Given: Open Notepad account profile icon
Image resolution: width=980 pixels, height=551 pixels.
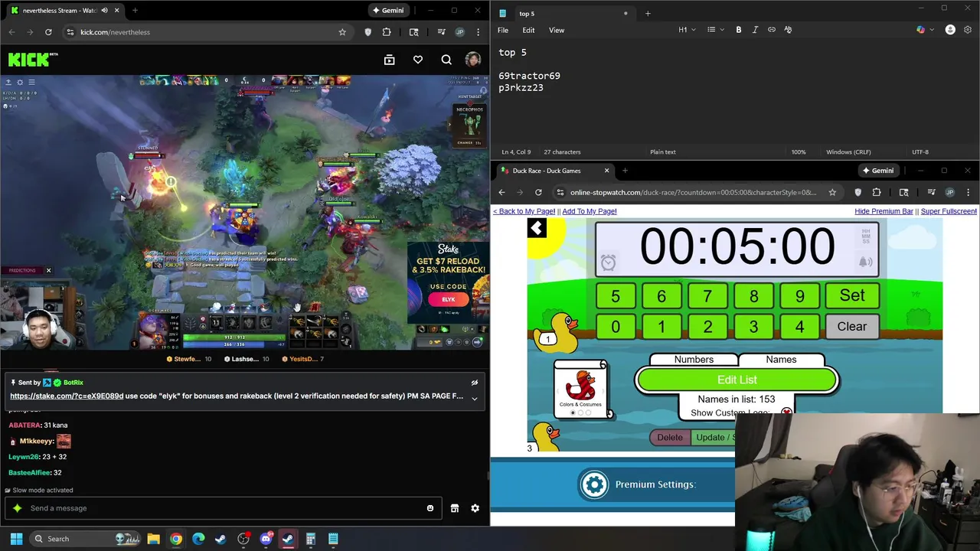Looking at the screenshot, I should 950,30.
